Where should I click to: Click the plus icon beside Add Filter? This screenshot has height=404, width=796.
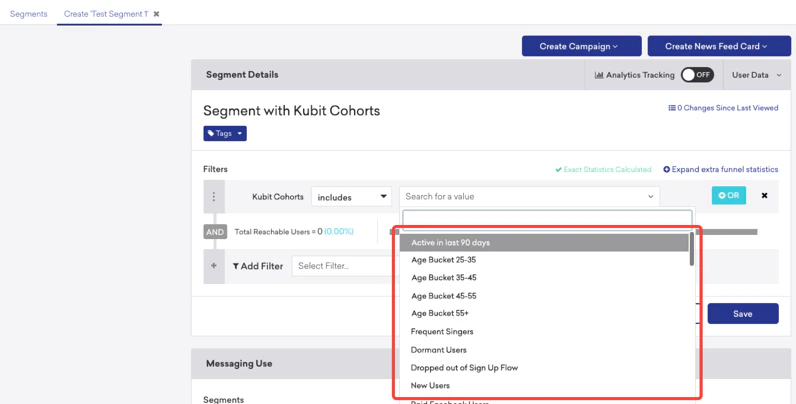[213, 266]
